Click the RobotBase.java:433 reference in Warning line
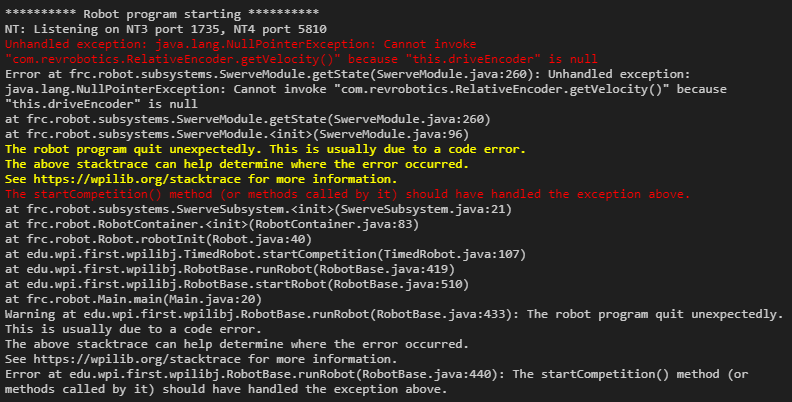The height and width of the screenshot is (402, 792). (438, 314)
